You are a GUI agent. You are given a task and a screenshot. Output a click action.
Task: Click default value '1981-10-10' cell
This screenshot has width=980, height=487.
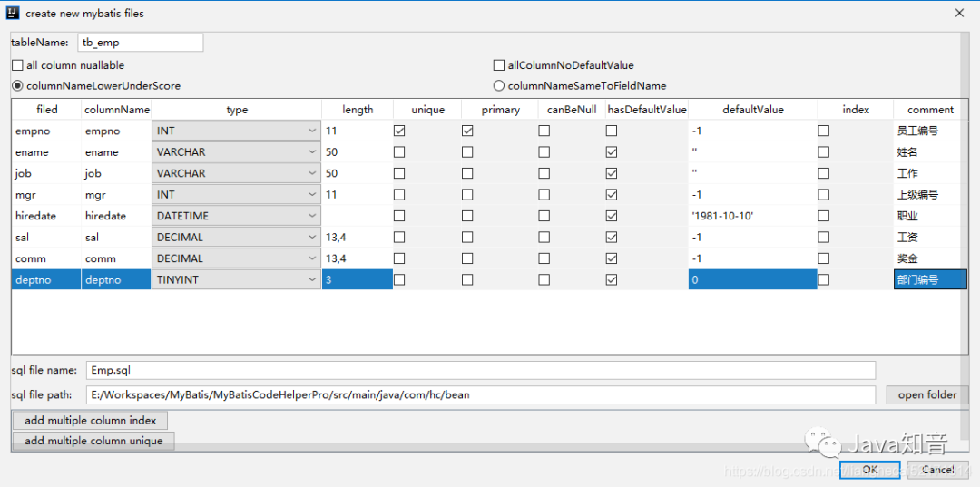752,216
